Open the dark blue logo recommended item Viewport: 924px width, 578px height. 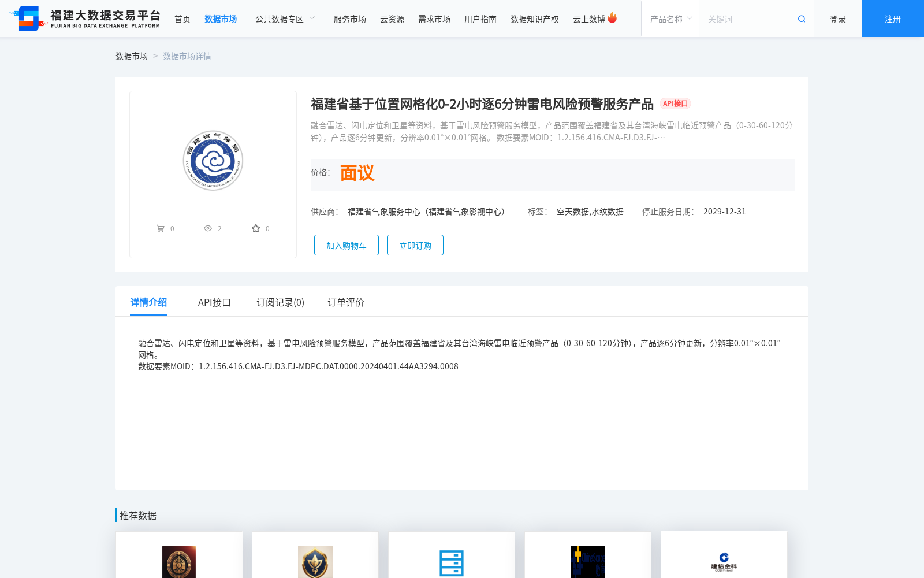tap(588, 561)
